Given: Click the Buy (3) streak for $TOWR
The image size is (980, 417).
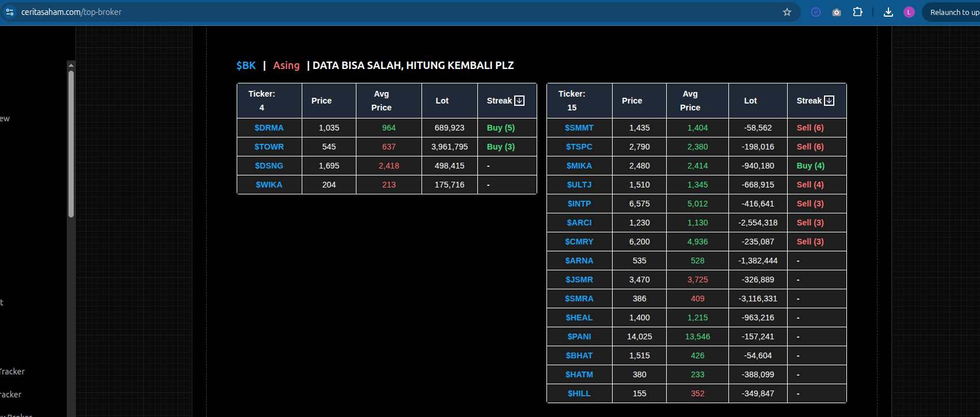Looking at the screenshot, I should 501,147.
